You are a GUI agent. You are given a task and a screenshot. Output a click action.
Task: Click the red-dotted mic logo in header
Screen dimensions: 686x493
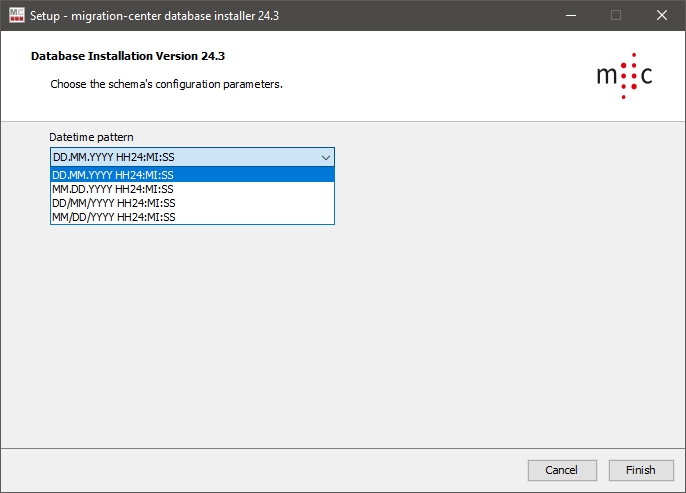tap(624, 76)
